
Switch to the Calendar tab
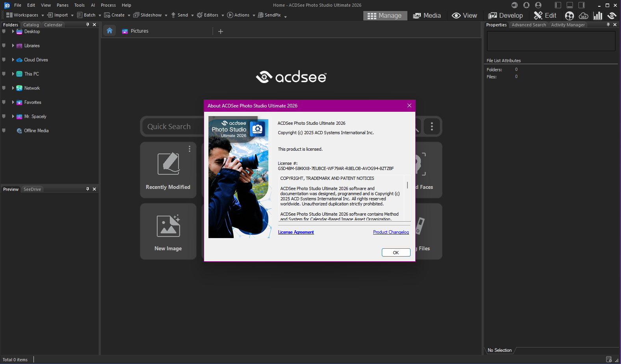click(x=53, y=25)
